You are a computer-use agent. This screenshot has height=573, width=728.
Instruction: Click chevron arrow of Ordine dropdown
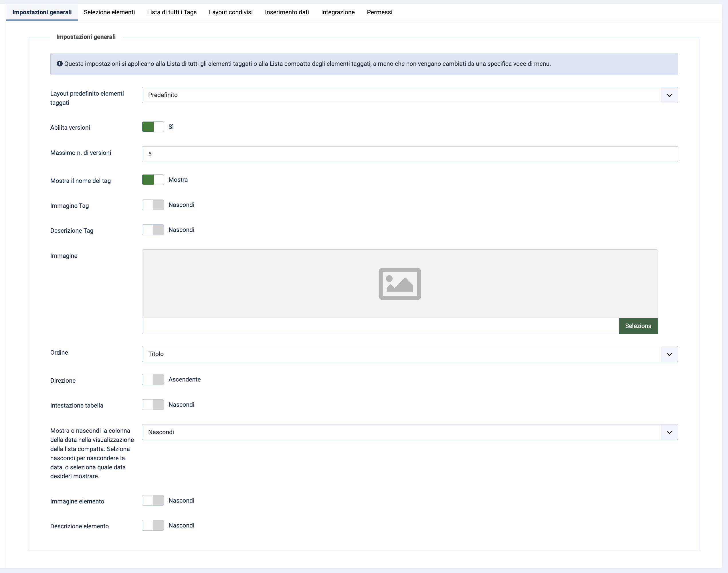669,354
